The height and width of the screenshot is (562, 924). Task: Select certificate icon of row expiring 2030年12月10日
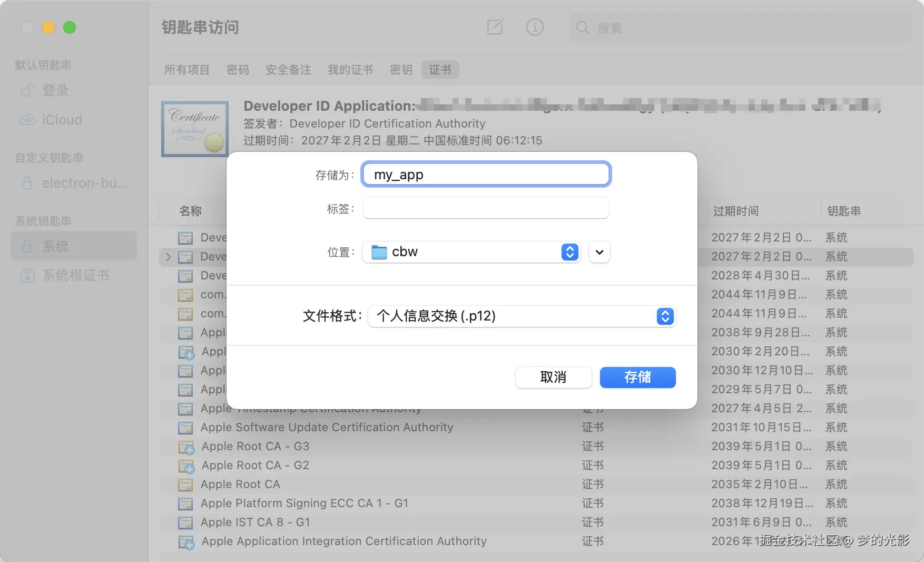pos(185,371)
